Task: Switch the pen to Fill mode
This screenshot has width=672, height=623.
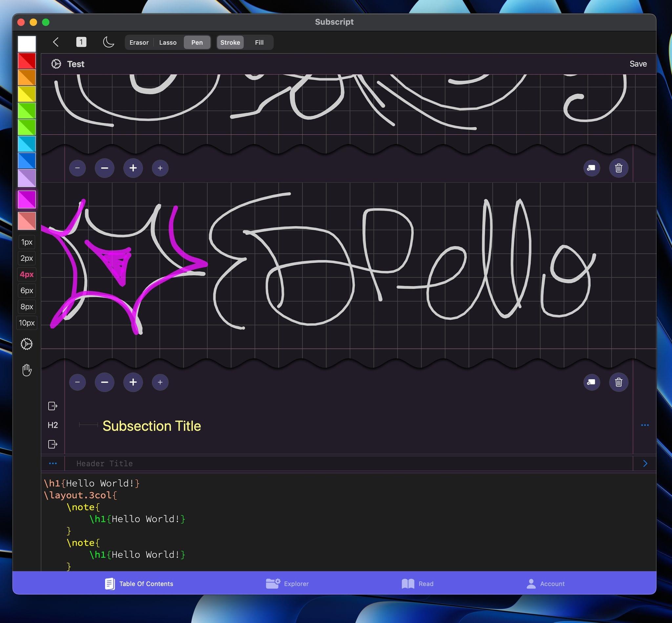Action: click(259, 42)
